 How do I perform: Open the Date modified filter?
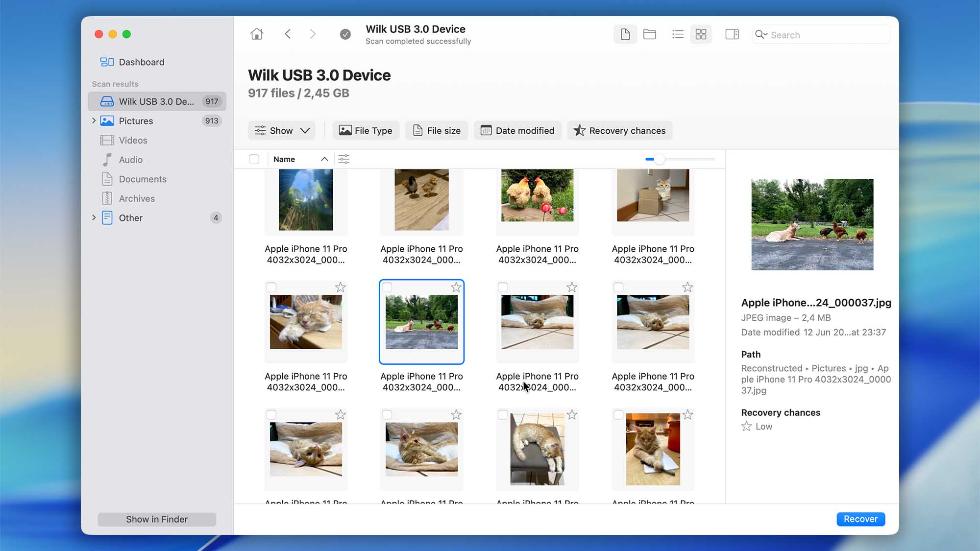[517, 131]
